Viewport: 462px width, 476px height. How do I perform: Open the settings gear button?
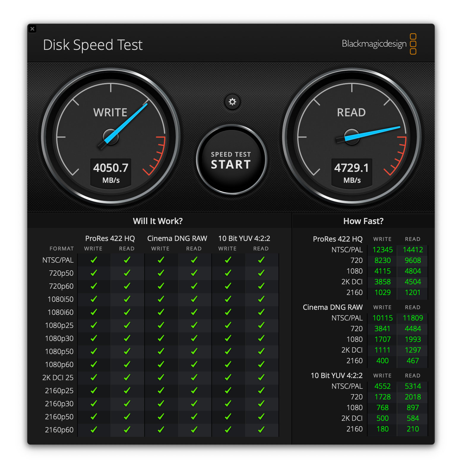click(x=232, y=102)
